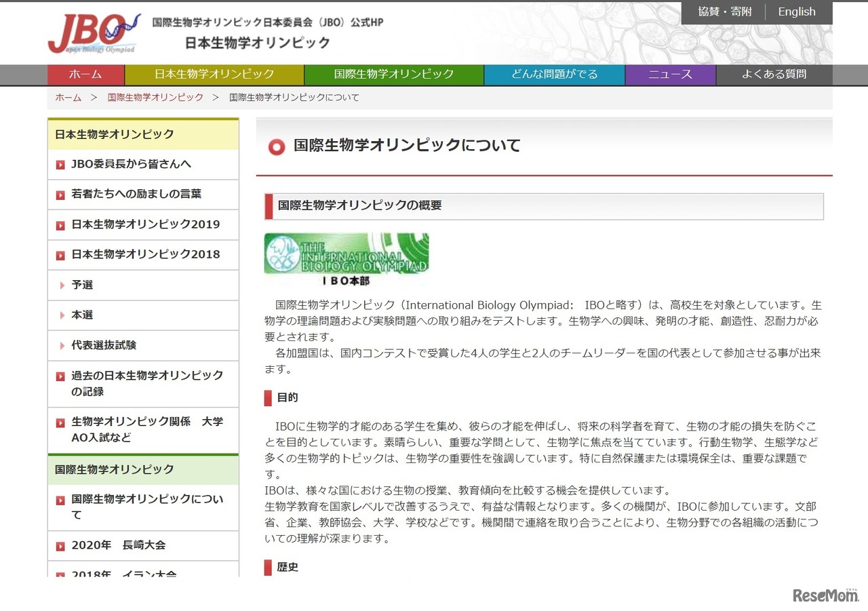Open the よくある質問 section
Screen dimensions: 868x611
774,75
